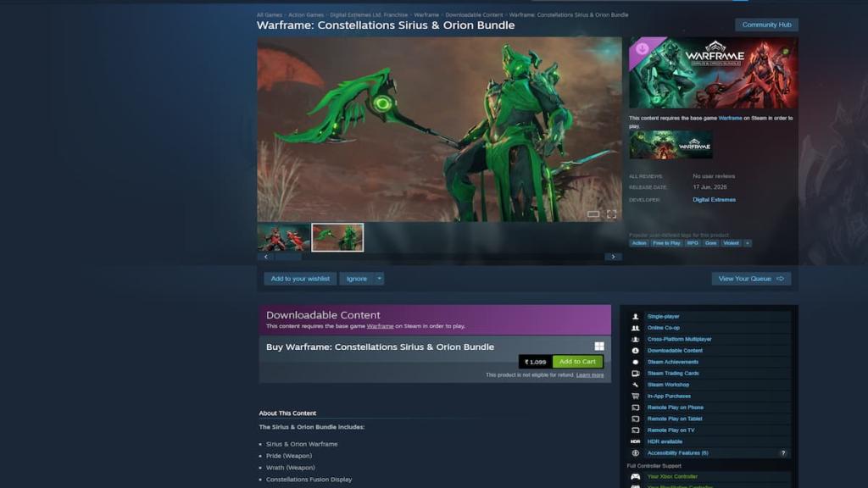Ignore this product
Viewport: 868px width, 488px height.
point(357,278)
